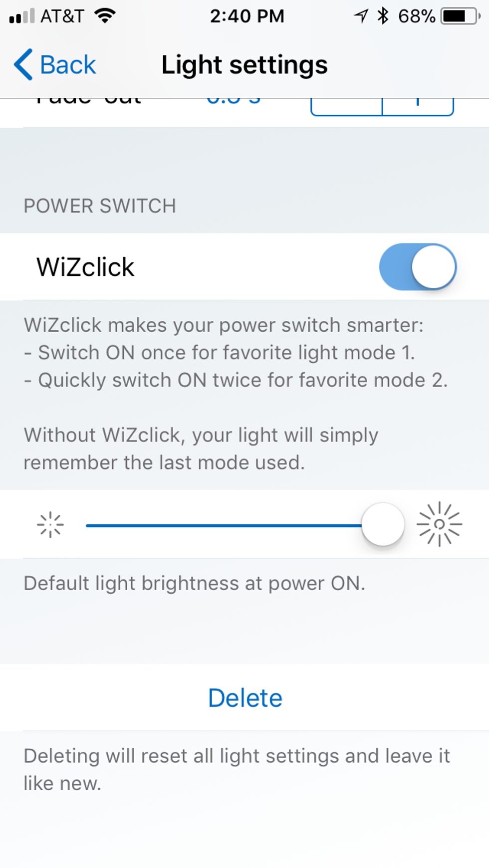Tap the "Back" text label
The width and height of the screenshot is (489, 868).
tap(68, 65)
